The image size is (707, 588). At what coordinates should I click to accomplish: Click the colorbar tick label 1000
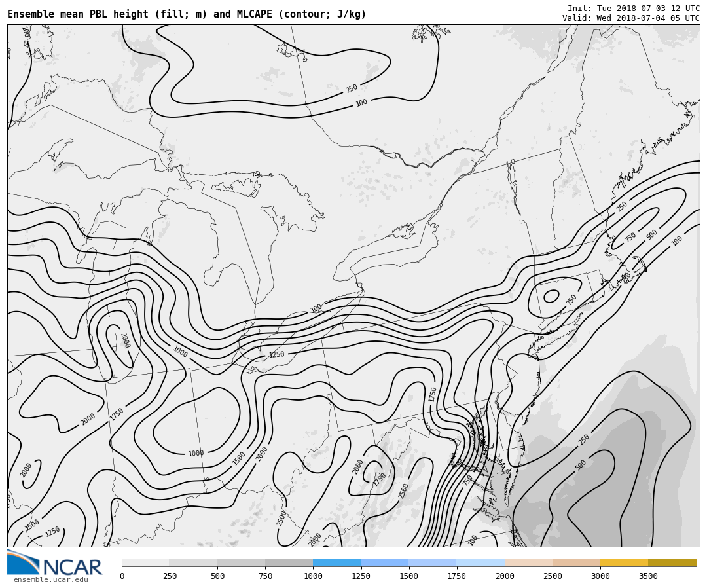(x=313, y=576)
